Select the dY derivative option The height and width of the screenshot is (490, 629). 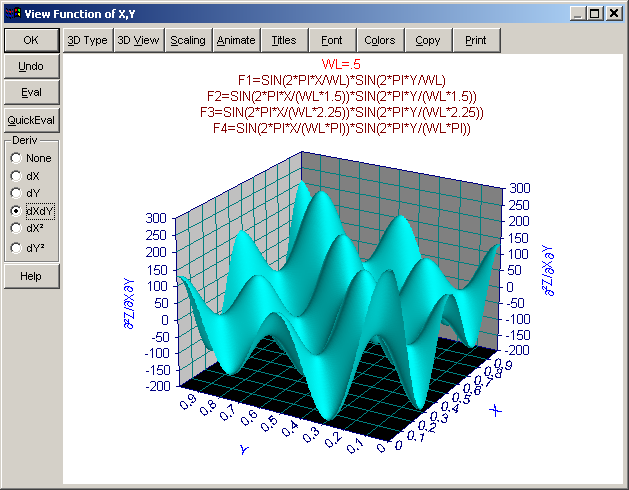click(x=25, y=193)
